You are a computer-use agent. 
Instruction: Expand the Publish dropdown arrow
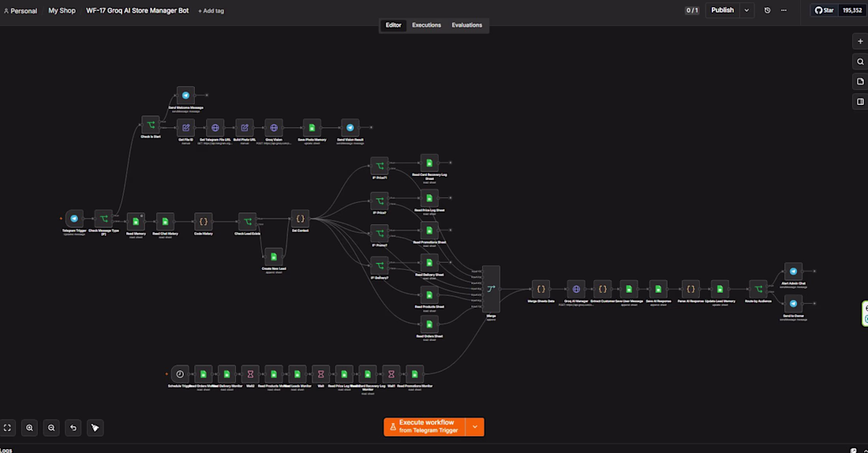tap(746, 10)
